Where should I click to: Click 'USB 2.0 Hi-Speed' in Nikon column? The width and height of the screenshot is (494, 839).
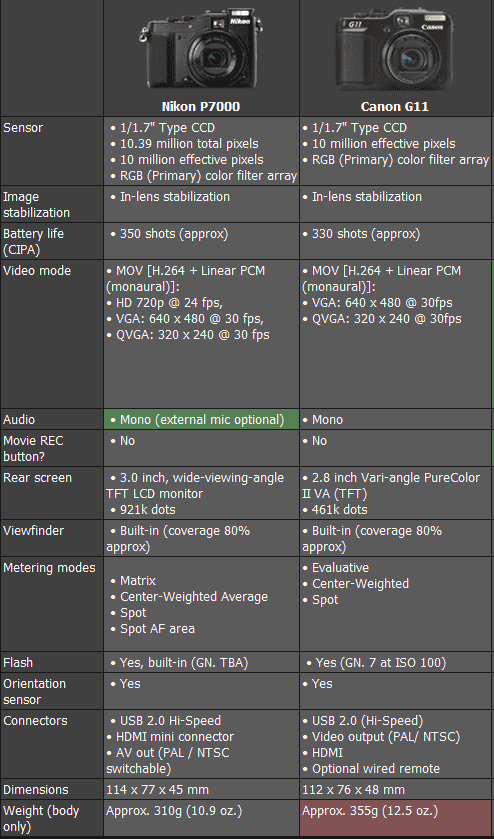tap(170, 720)
